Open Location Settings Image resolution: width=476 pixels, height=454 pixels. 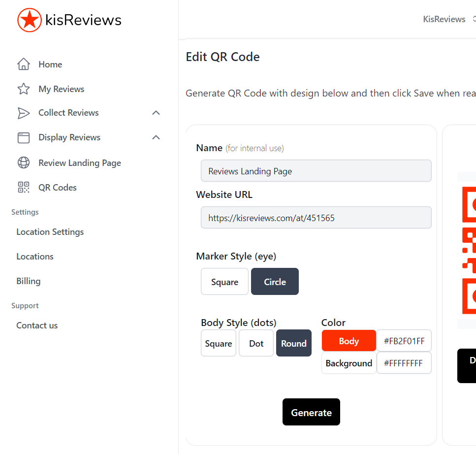pos(50,232)
